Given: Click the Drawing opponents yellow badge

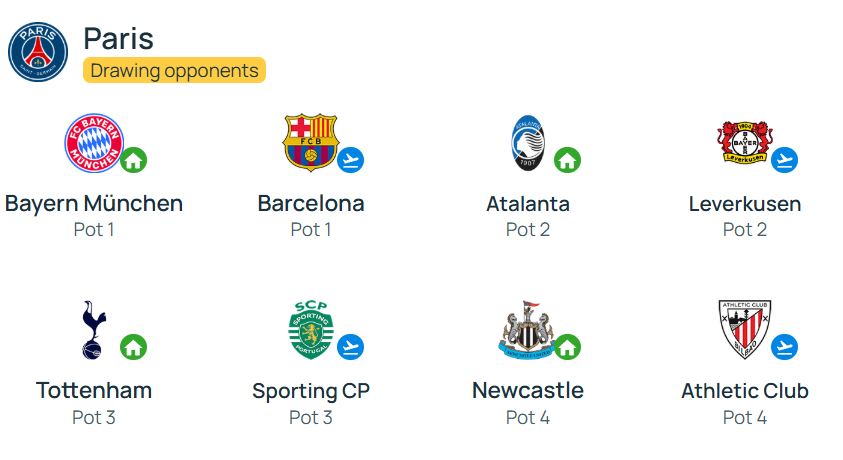Looking at the screenshot, I should 174,70.
